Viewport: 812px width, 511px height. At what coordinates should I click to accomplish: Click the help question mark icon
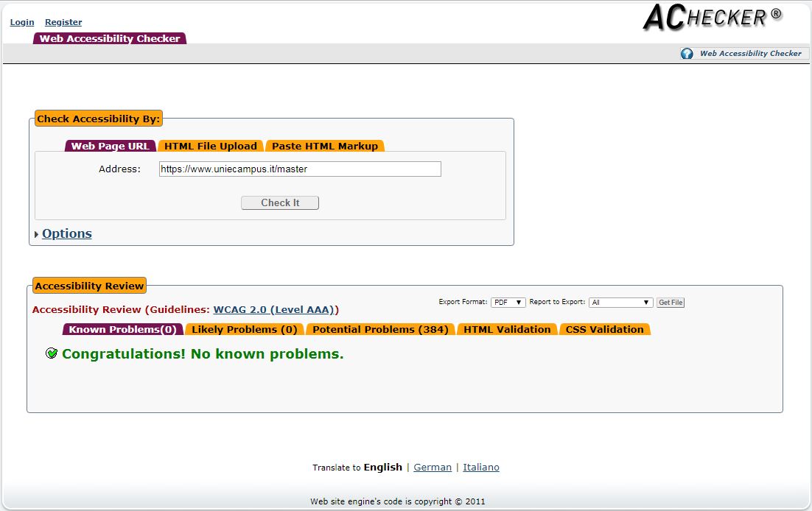click(x=687, y=53)
